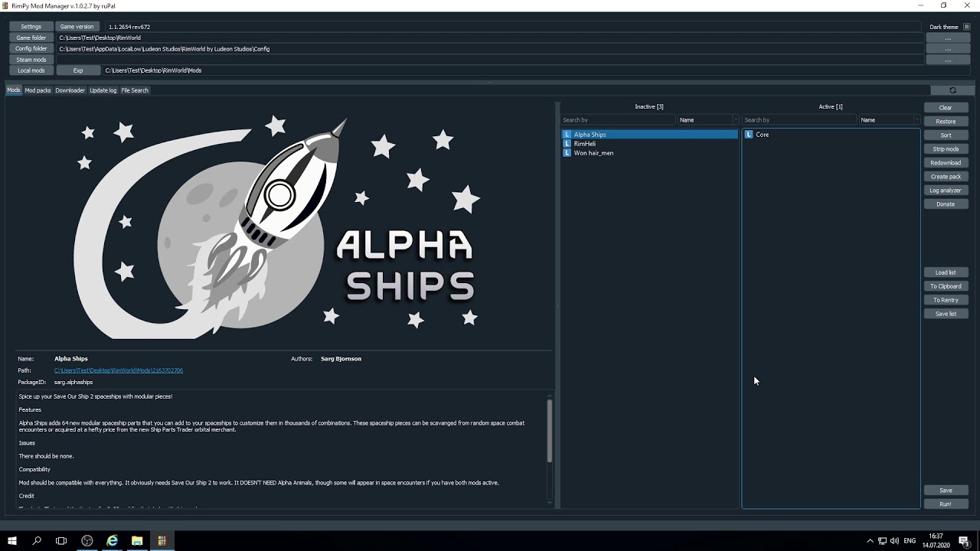980x551 pixels.
Task: Open the network status tray icon
Action: tap(882, 541)
